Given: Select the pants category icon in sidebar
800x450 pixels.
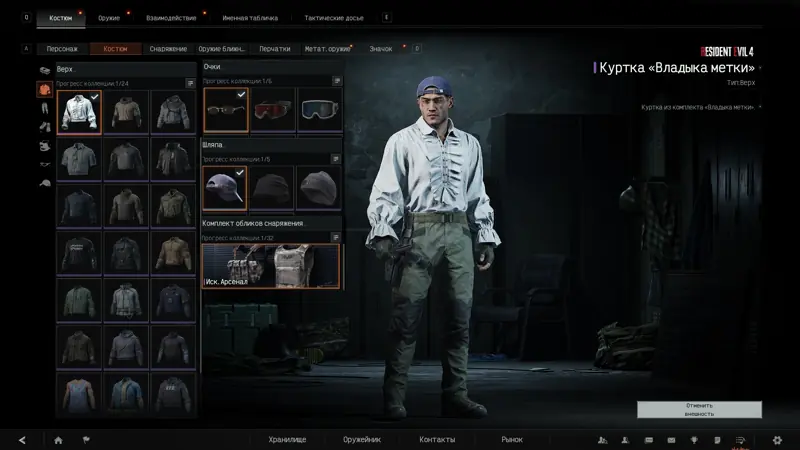Looking at the screenshot, I should tap(45, 108).
